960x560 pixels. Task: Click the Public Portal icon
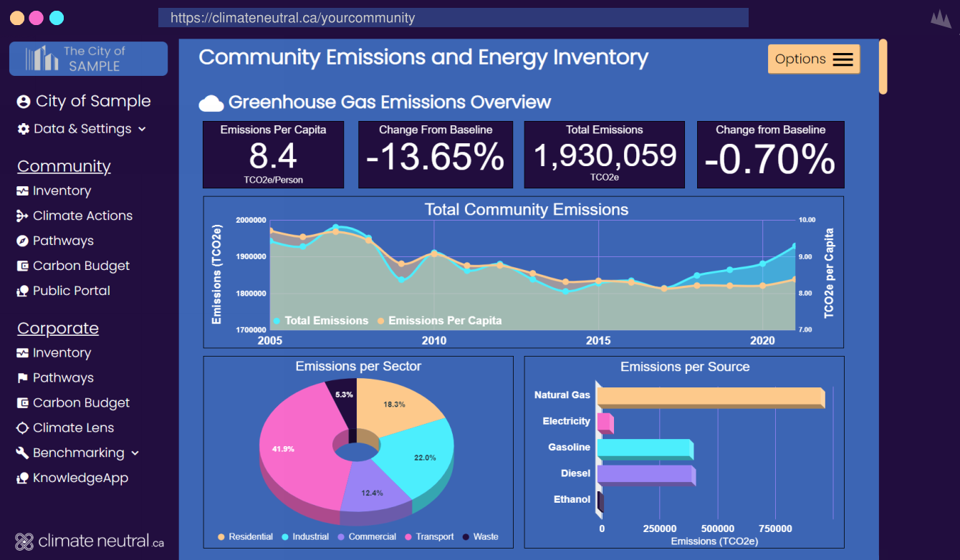(x=22, y=291)
